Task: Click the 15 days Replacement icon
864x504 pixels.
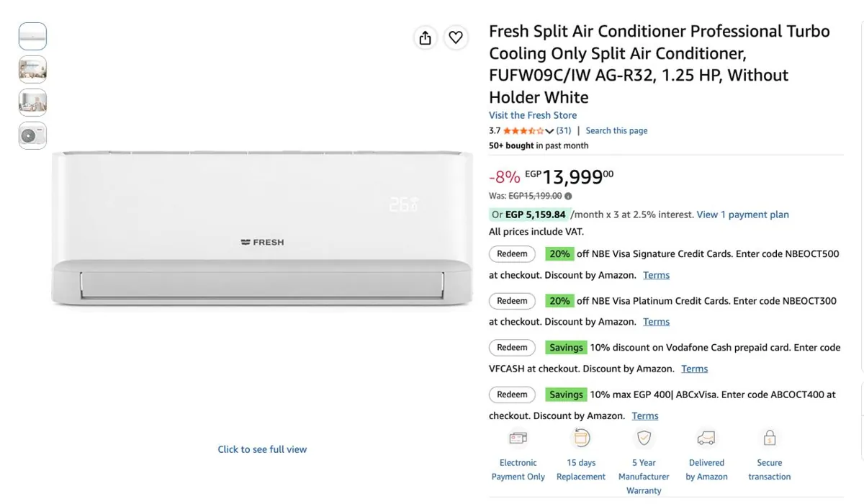Action: click(581, 438)
